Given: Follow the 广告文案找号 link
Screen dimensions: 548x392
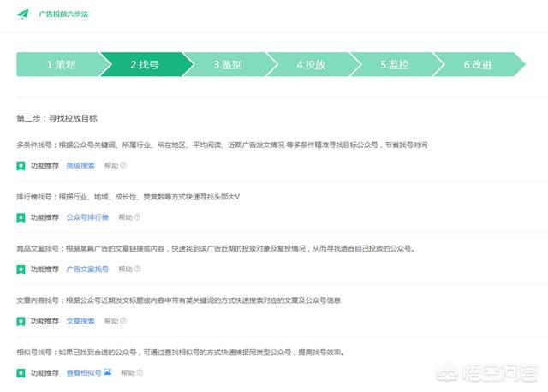Looking at the screenshot, I should click(87, 269).
